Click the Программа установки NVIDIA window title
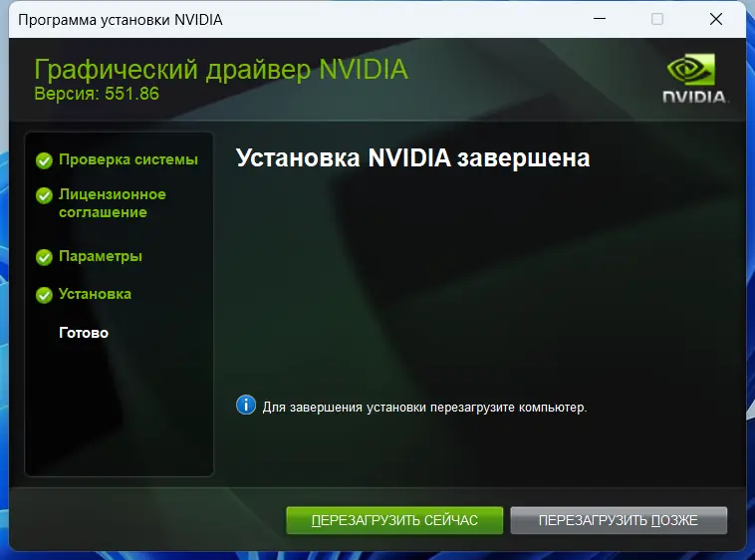 tap(121, 20)
